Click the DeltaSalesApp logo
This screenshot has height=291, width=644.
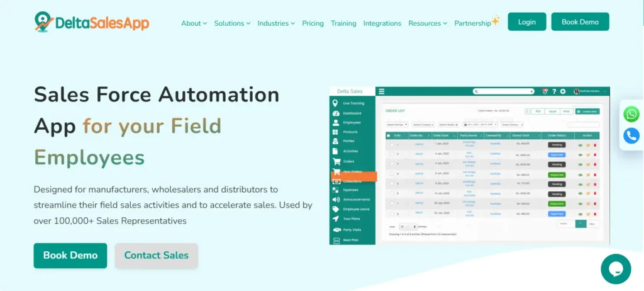(x=92, y=22)
